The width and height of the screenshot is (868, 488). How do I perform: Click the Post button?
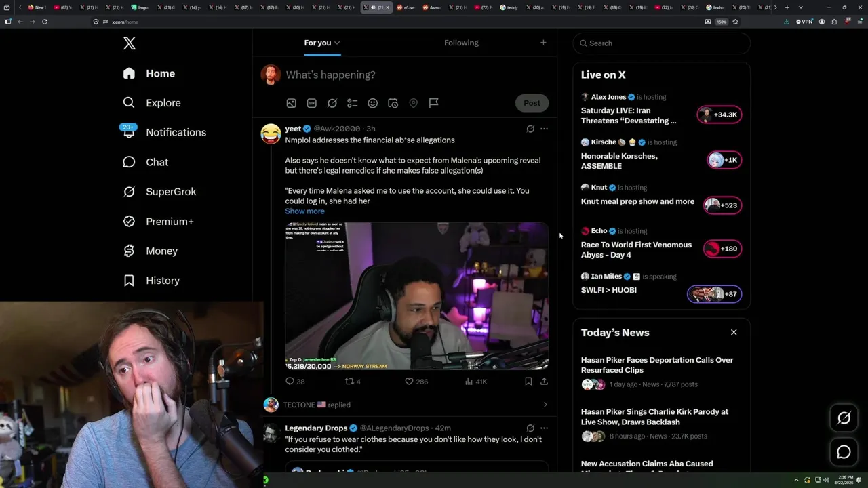532,103
